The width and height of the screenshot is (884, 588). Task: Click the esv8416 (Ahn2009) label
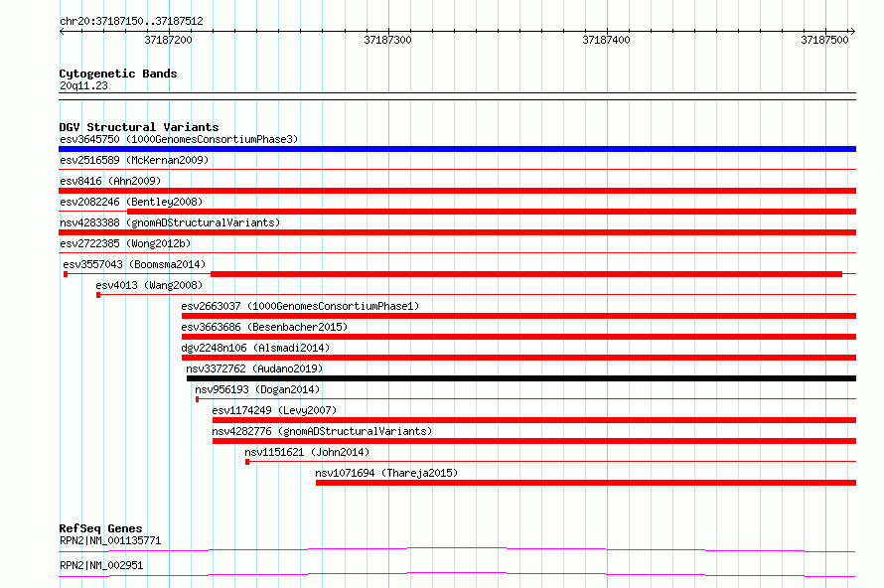pos(110,181)
